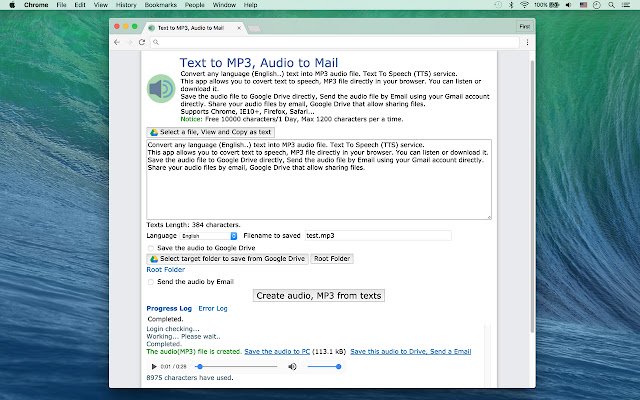Click the page vertical scrollbar

point(532,196)
